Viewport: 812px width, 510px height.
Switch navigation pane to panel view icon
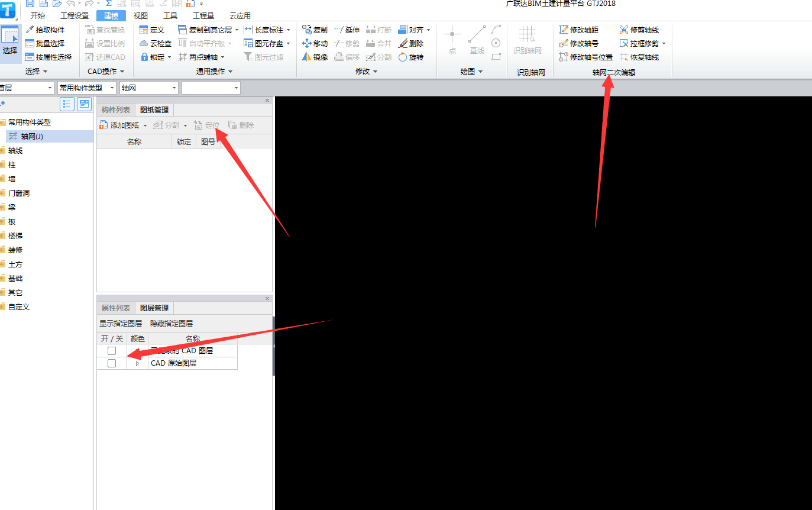tap(85, 104)
